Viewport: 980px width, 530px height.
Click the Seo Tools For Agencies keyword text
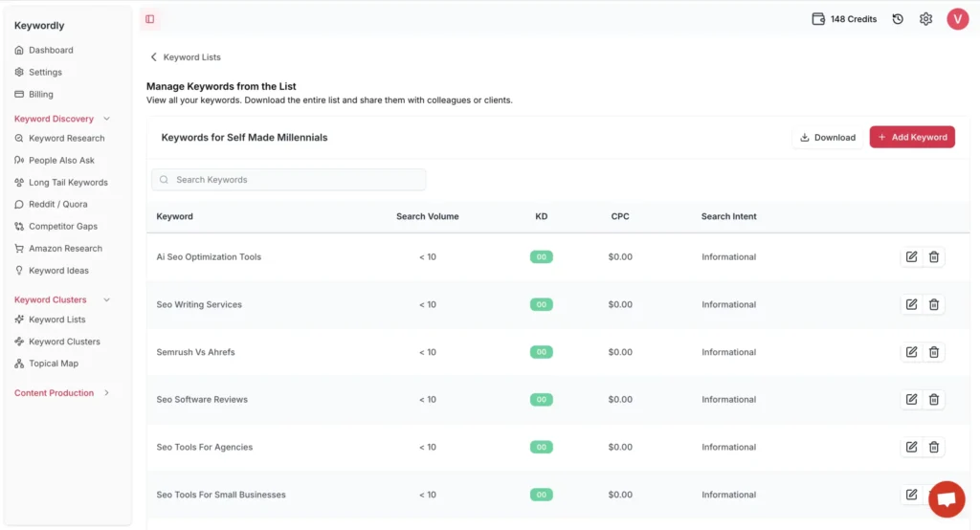[x=205, y=447]
